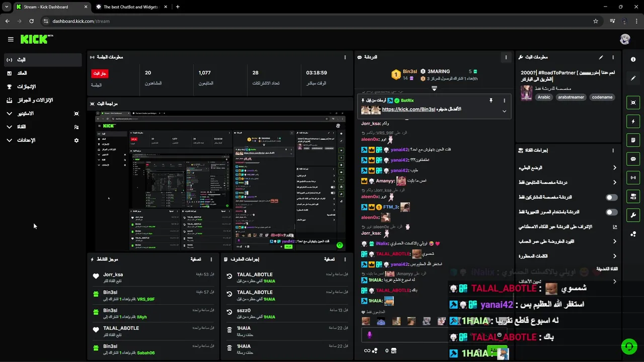Collapse the chat leaderboard handle
644x362 pixels.
pyautogui.click(x=434, y=88)
